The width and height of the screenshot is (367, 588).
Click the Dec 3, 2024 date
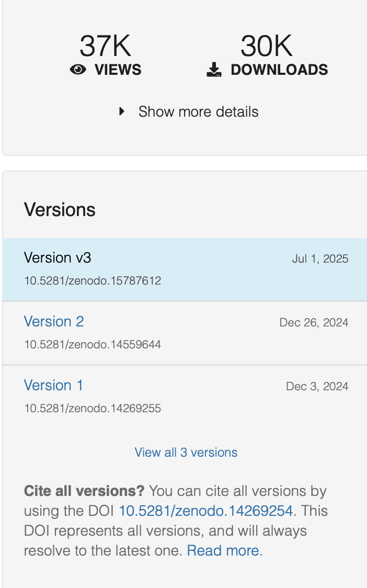point(317,386)
